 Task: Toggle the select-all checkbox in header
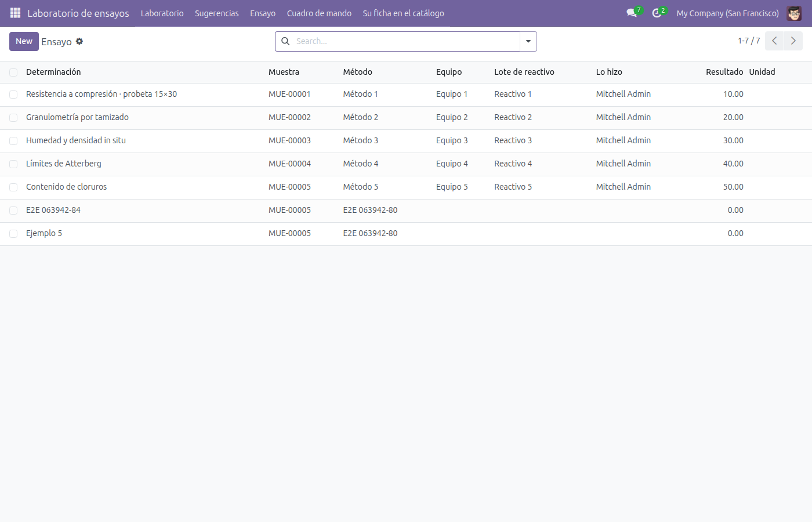pyautogui.click(x=13, y=72)
